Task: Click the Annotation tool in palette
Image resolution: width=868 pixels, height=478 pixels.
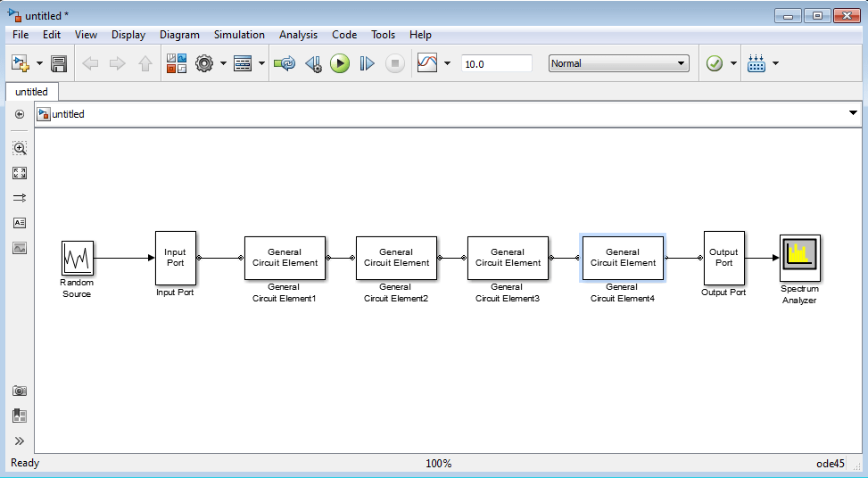Action: point(20,223)
